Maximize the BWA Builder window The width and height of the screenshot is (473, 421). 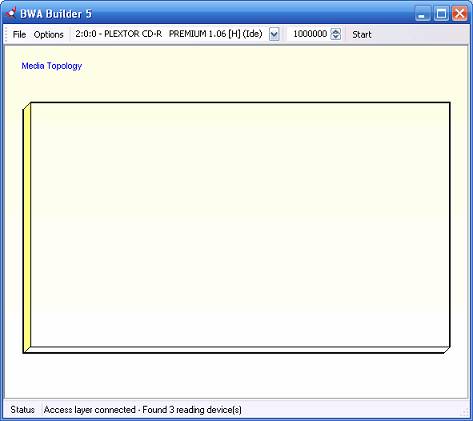tap(441, 14)
